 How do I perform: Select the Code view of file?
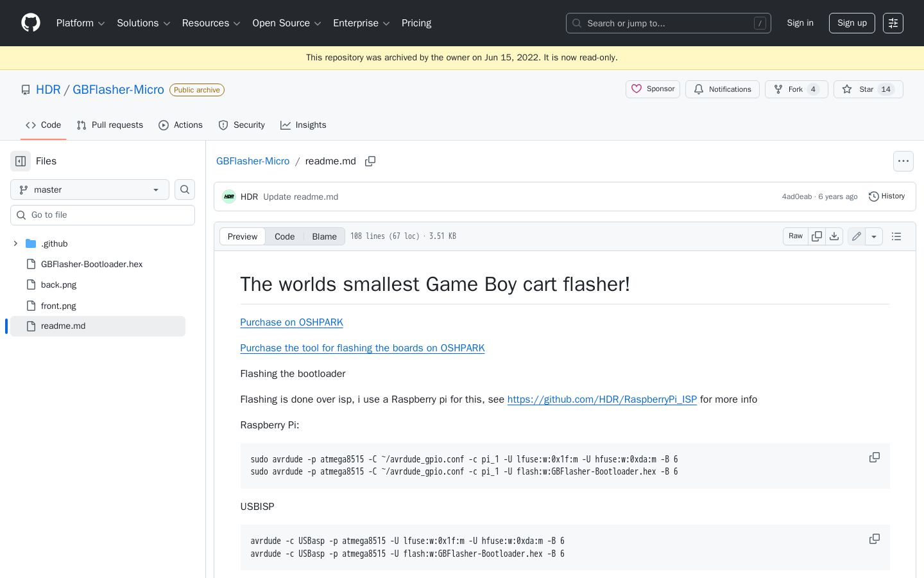click(x=285, y=236)
